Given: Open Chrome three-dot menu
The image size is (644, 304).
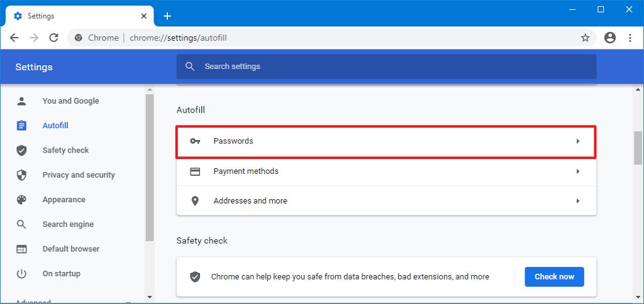Looking at the screenshot, I should click(x=630, y=38).
